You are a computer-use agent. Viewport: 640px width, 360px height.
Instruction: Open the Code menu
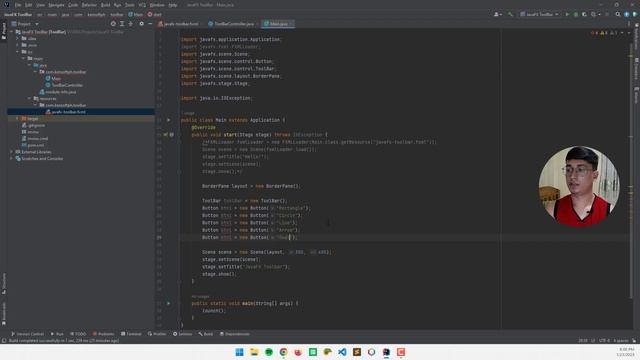(x=73, y=5)
